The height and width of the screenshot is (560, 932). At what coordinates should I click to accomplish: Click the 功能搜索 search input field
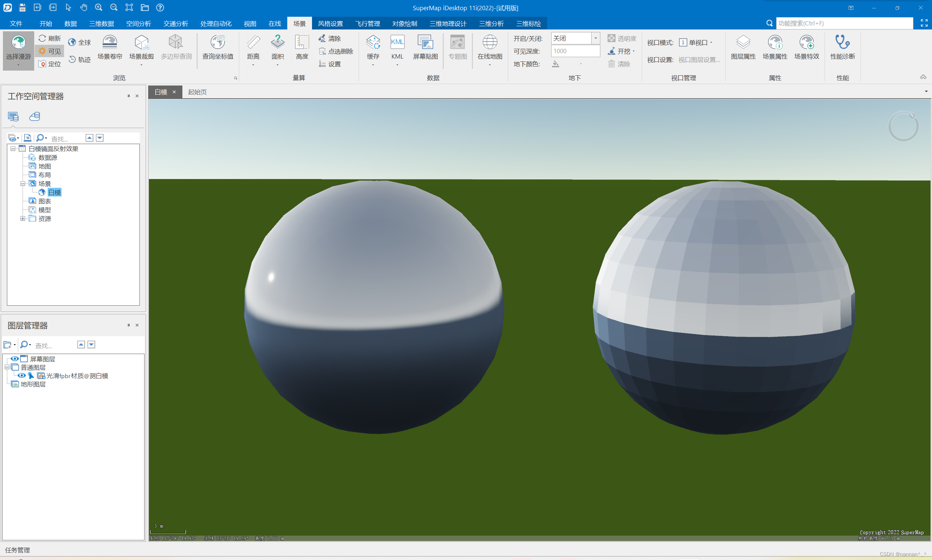pyautogui.click(x=844, y=23)
